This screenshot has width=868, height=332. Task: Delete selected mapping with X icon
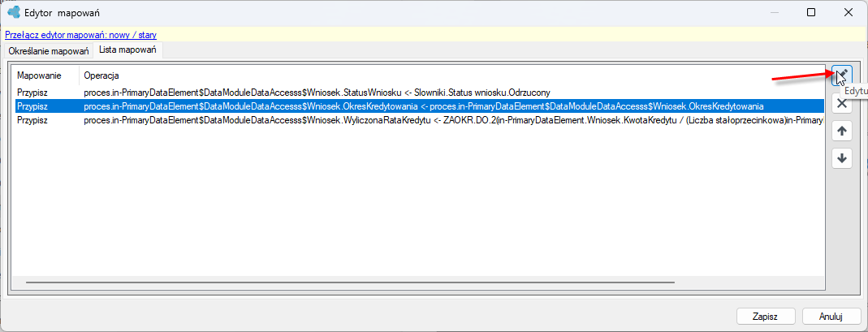[x=841, y=103]
